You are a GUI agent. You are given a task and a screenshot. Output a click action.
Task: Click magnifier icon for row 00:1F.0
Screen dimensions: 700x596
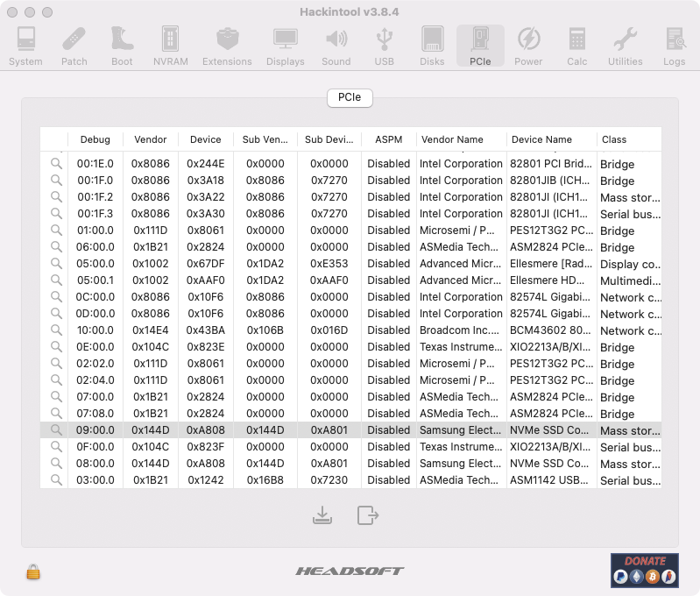point(56,180)
